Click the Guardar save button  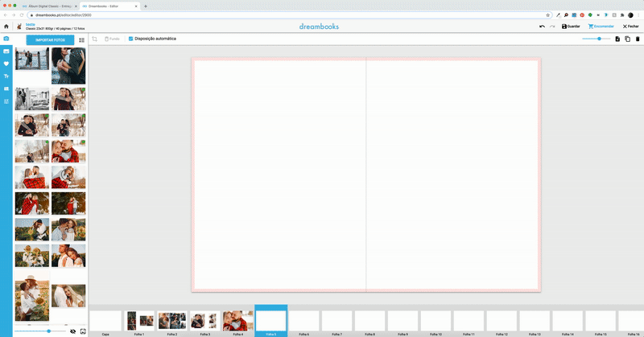tap(571, 27)
